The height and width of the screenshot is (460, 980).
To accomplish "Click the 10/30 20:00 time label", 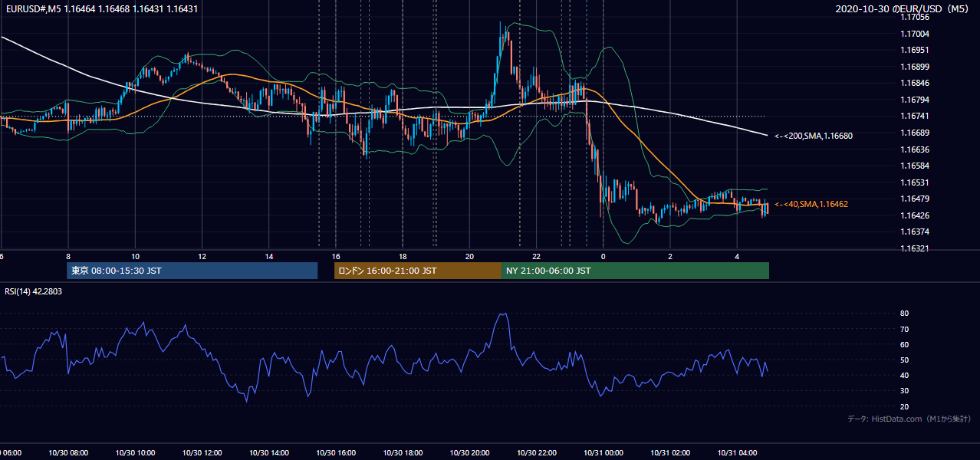I will coord(469,453).
